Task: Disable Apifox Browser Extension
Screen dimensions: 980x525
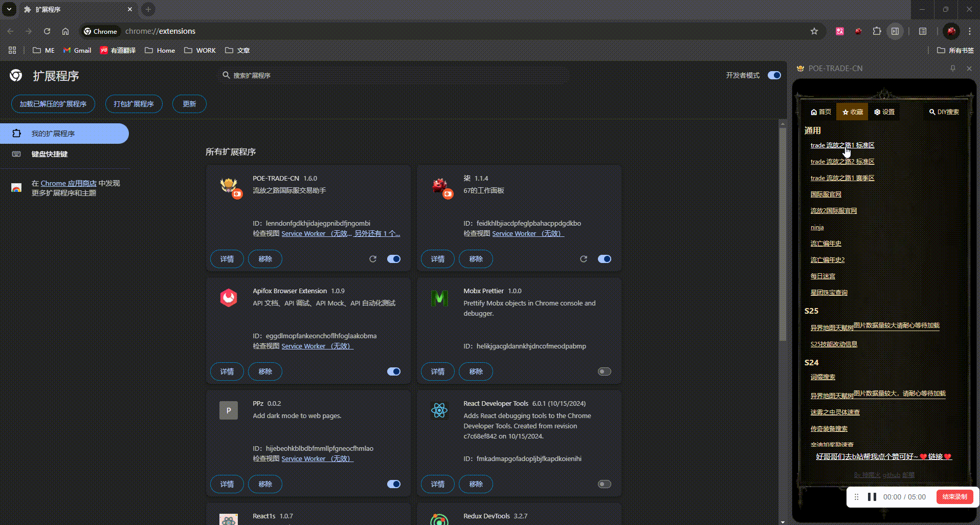Action: click(394, 371)
